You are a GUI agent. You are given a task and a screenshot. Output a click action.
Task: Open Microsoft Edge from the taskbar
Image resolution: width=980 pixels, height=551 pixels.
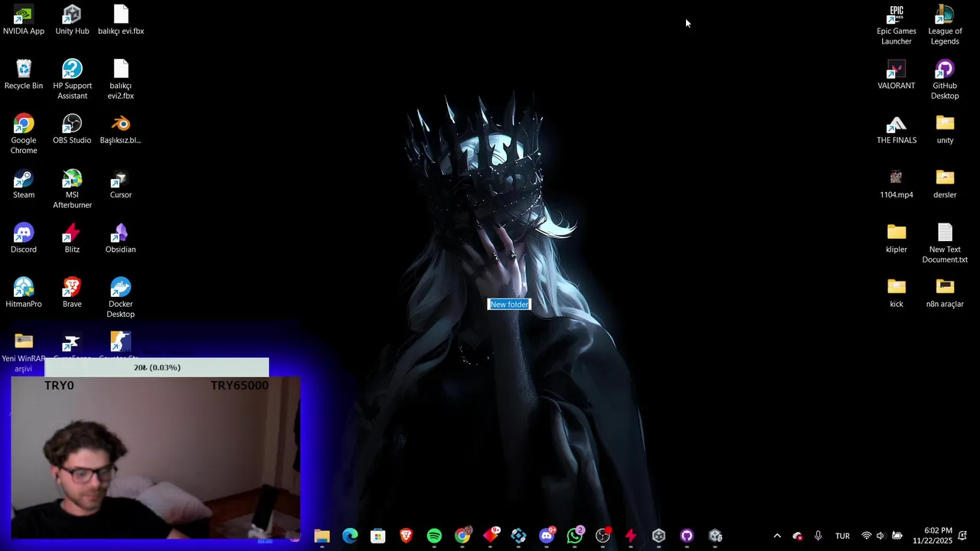(350, 536)
